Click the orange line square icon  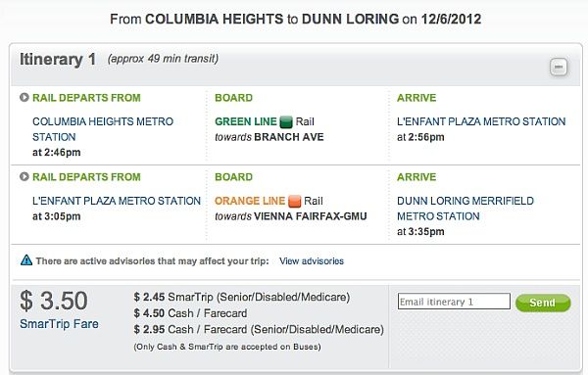pos(294,201)
